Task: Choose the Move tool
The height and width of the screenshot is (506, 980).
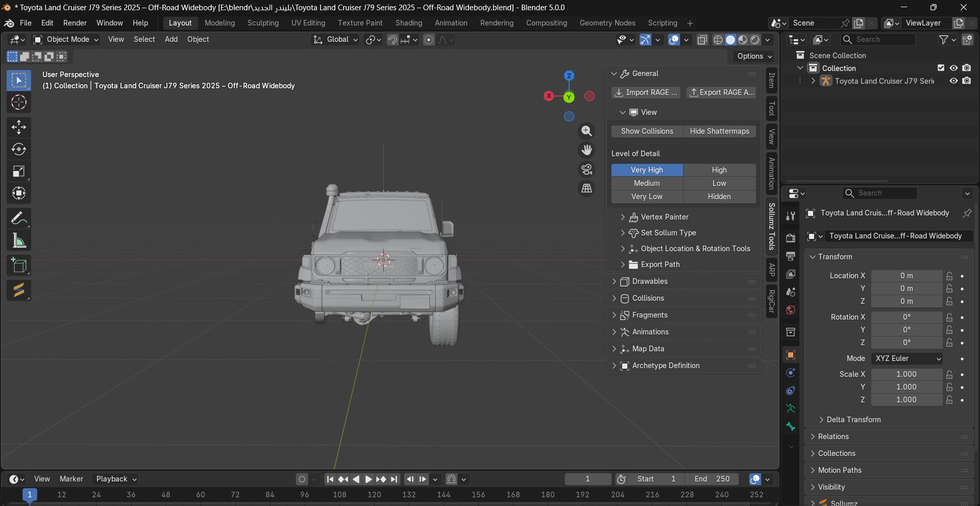Action: click(x=19, y=127)
